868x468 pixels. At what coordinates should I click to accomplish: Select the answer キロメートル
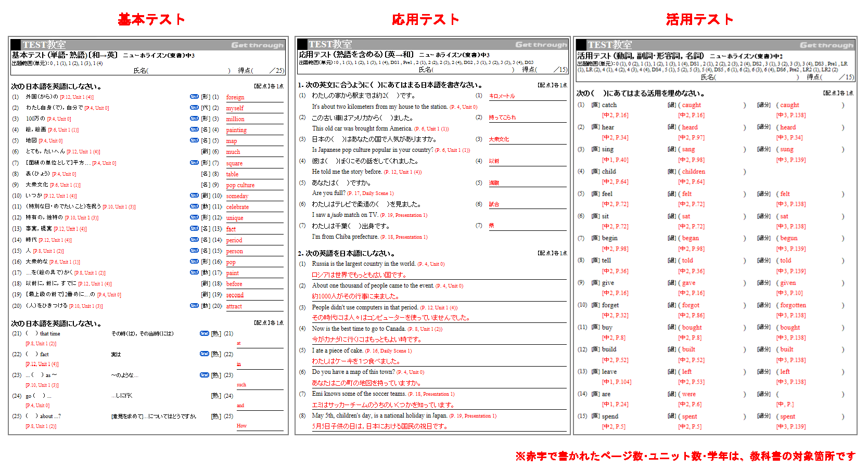point(502,96)
